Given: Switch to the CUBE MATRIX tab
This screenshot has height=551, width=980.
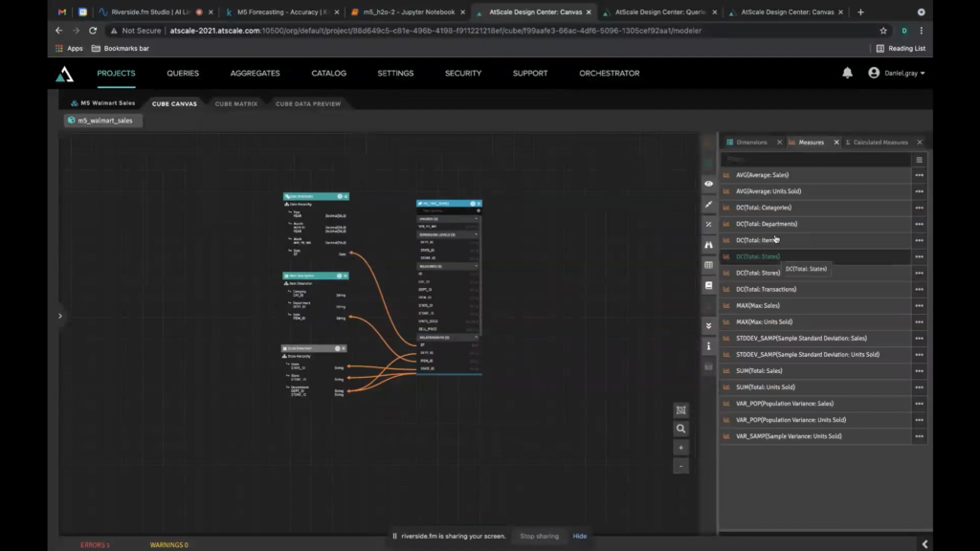Looking at the screenshot, I should [236, 103].
